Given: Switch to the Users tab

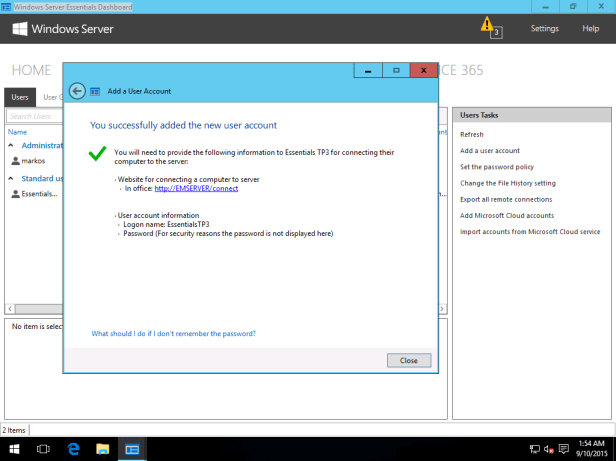Looking at the screenshot, I should pyautogui.click(x=20, y=97).
